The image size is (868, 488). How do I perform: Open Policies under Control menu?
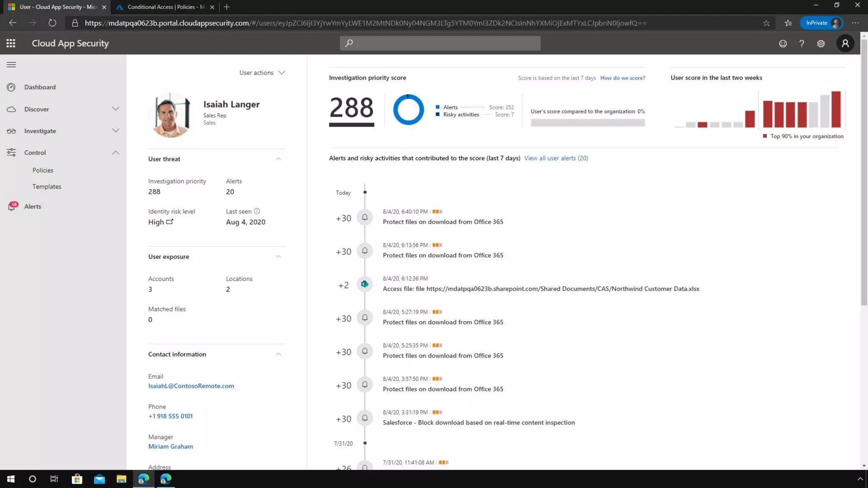(x=43, y=170)
